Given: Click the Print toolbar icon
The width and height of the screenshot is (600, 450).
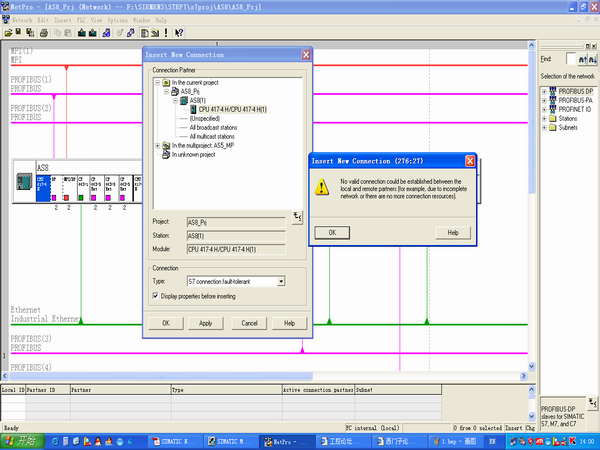Looking at the screenshot, I should tap(44, 33).
